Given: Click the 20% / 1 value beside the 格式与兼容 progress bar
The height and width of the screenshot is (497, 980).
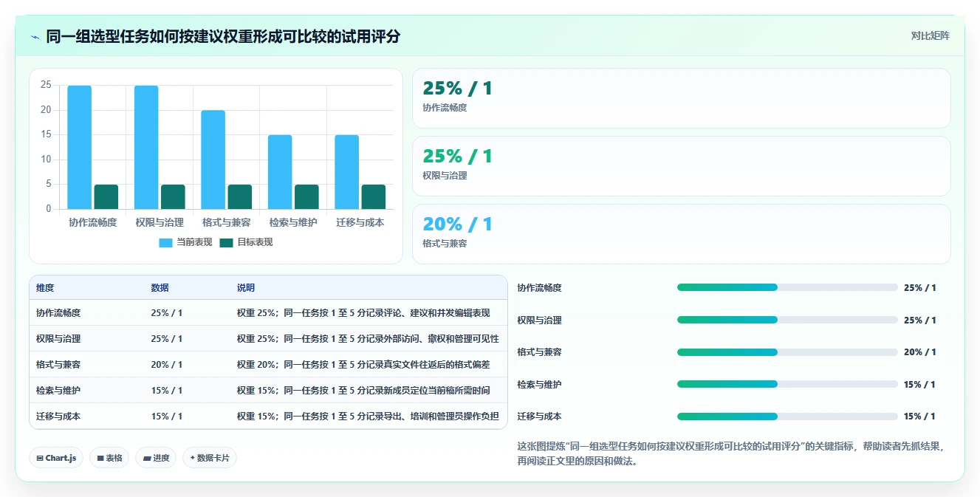Looking at the screenshot, I should 920,352.
